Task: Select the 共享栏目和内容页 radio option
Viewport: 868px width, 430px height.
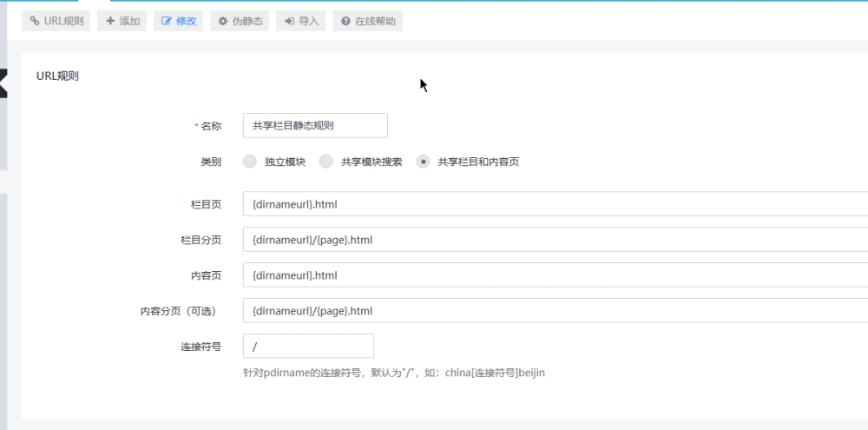Action: point(423,162)
